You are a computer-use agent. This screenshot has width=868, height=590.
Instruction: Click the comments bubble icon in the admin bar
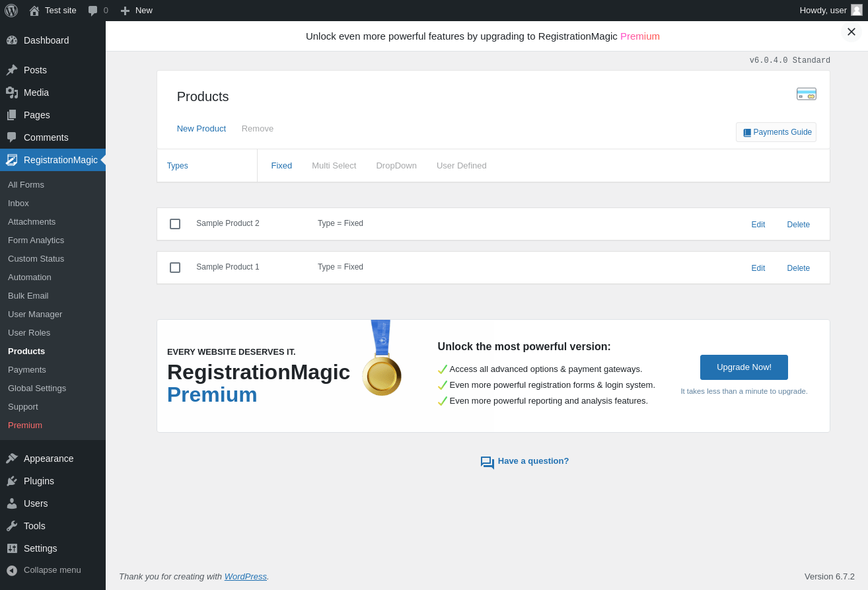(x=93, y=11)
